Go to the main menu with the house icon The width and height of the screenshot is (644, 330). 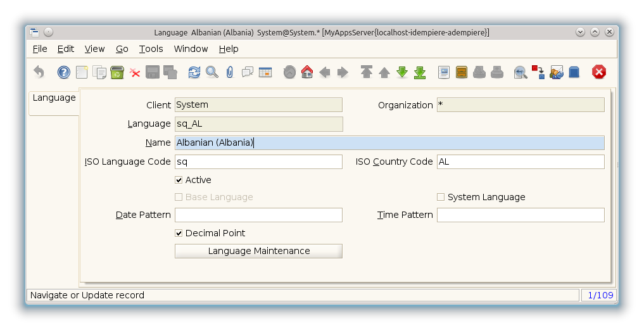point(307,72)
